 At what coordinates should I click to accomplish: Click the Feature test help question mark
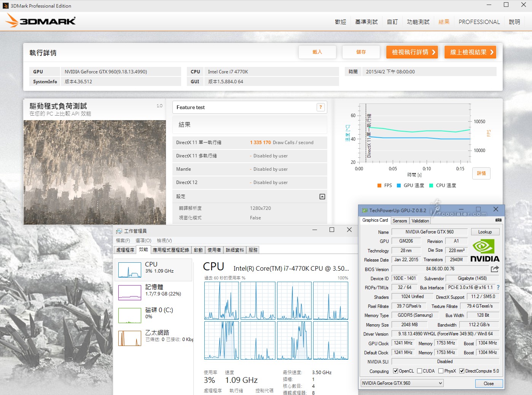[x=321, y=107]
